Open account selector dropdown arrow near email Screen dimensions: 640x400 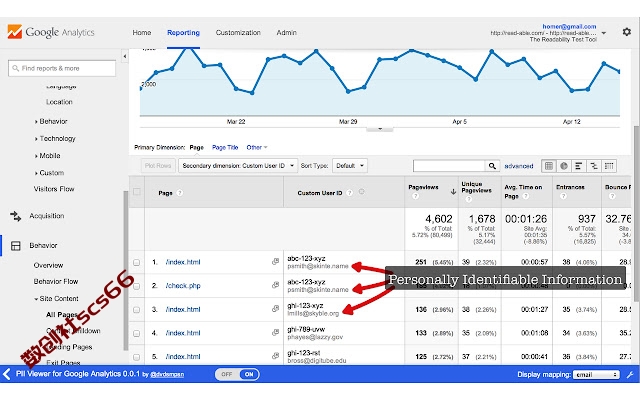click(x=604, y=33)
